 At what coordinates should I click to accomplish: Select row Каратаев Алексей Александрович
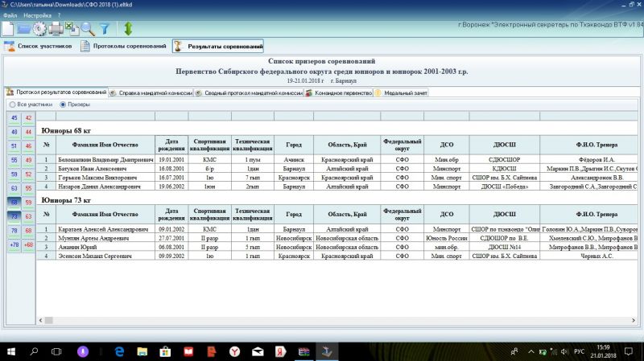point(336,229)
